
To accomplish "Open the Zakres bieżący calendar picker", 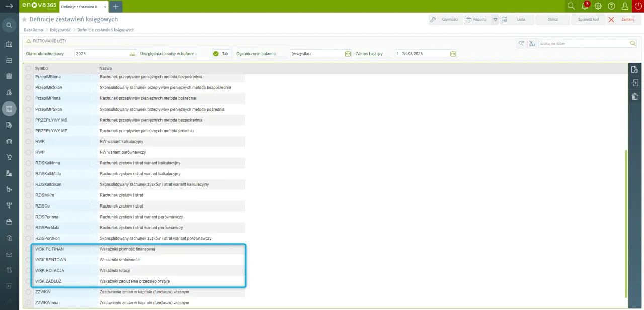I will pos(453,54).
